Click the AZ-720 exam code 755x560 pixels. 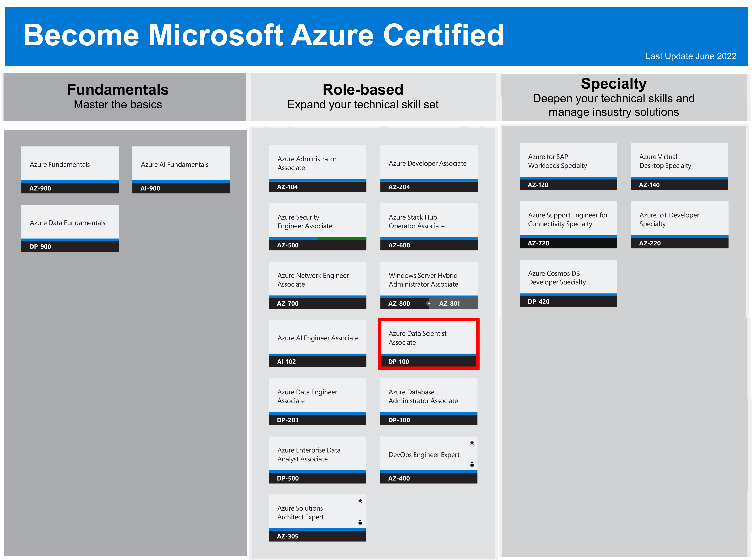coord(538,243)
